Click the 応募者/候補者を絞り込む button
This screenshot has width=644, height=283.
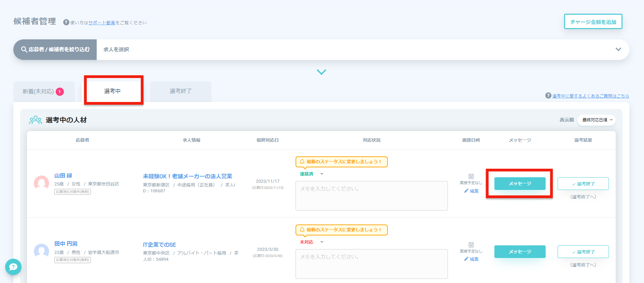point(55,50)
